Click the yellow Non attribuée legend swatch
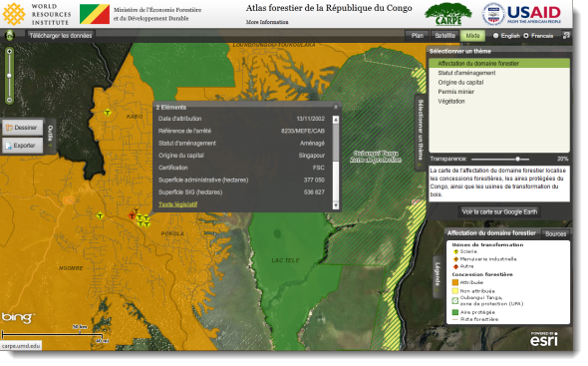Viewport: 588px width, 366px height. [x=455, y=291]
